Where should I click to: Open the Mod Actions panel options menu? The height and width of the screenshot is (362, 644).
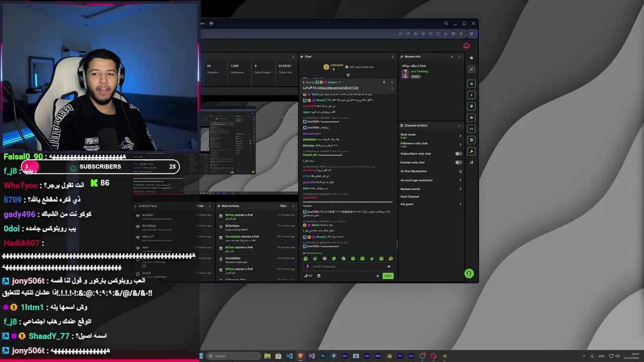click(293, 206)
